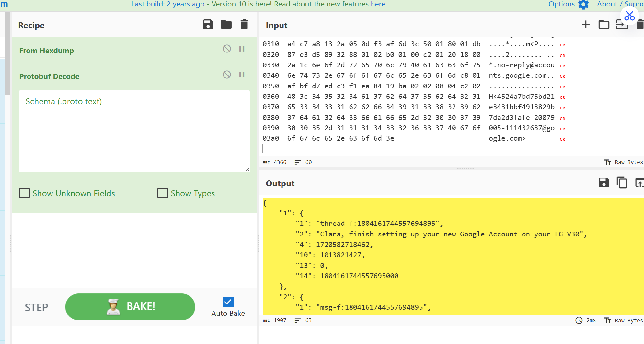Screen dimensions: 644x344
Task: Open the Options settings
Action: click(x=569, y=5)
